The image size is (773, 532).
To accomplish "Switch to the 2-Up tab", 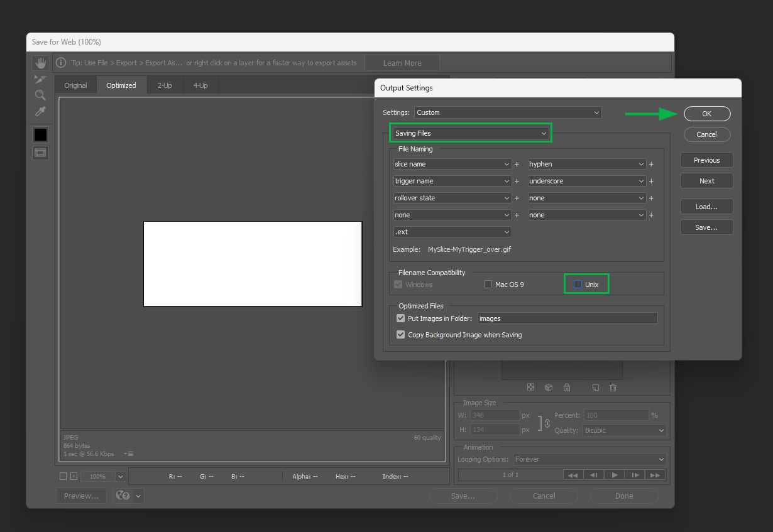I will point(165,85).
